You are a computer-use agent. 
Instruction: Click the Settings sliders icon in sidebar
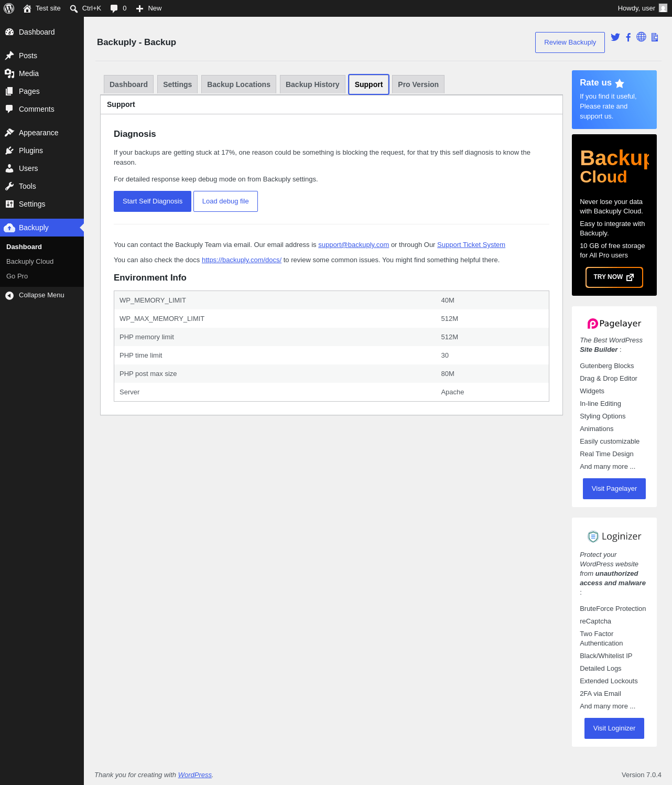point(9,204)
